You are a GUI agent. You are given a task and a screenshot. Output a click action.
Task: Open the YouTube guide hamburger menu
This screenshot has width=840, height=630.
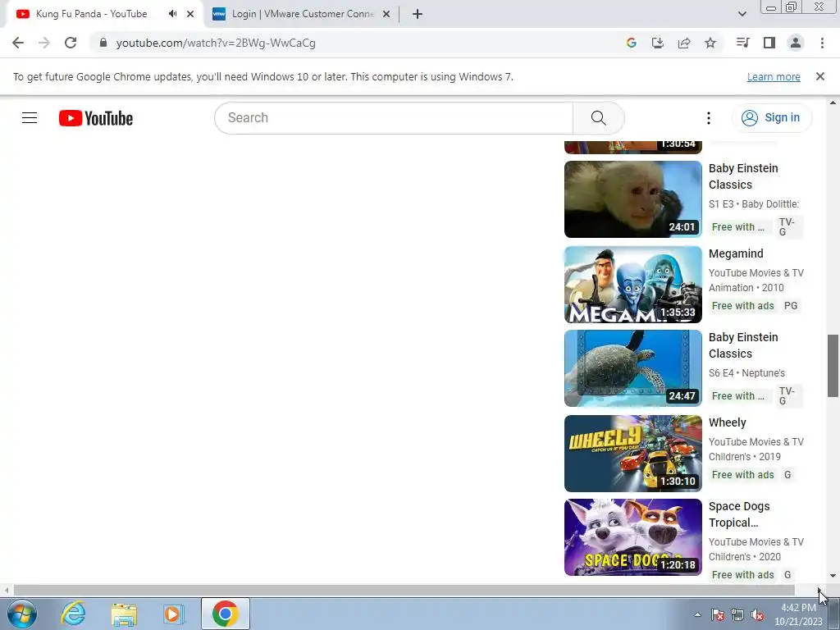[x=30, y=118]
